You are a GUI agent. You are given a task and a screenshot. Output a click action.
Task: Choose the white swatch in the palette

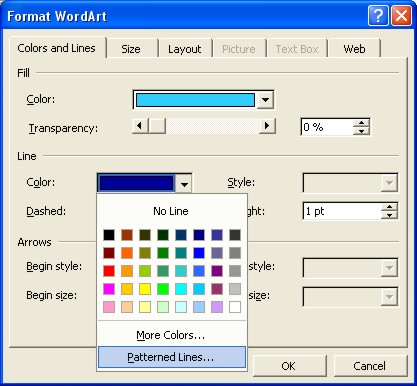tap(235, 307)
